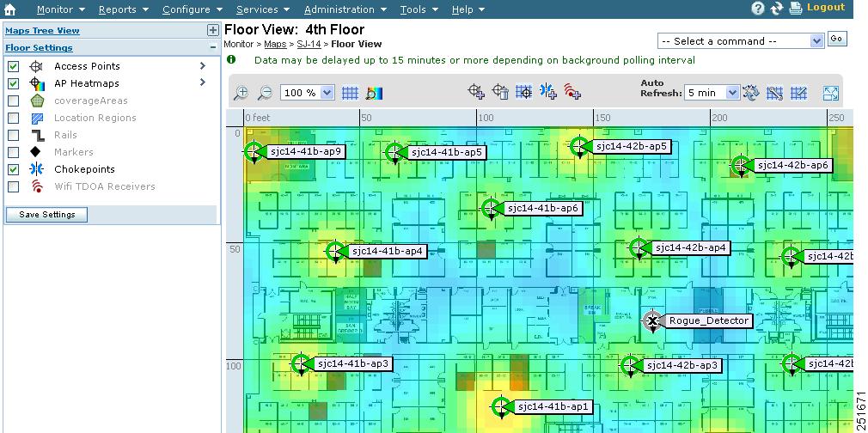
Task: Click the Rogue_Detector AP icon
Action: pos(652,320)
